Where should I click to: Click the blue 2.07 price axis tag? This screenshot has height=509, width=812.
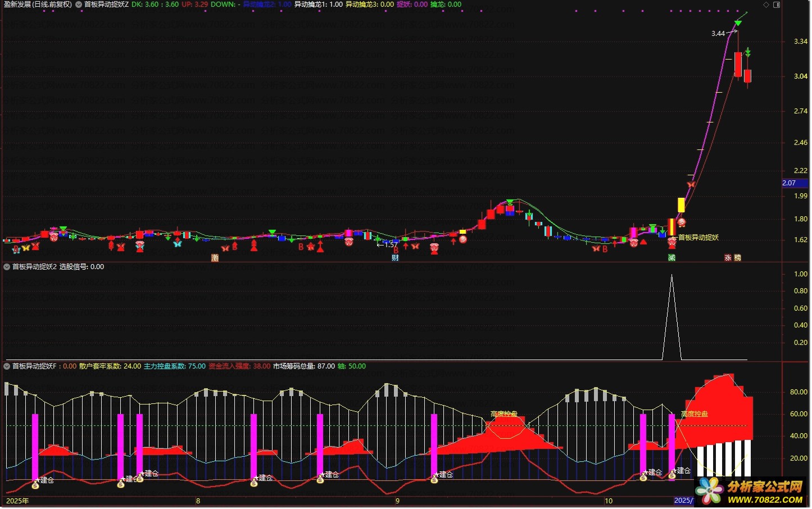[x=795, y=183]
